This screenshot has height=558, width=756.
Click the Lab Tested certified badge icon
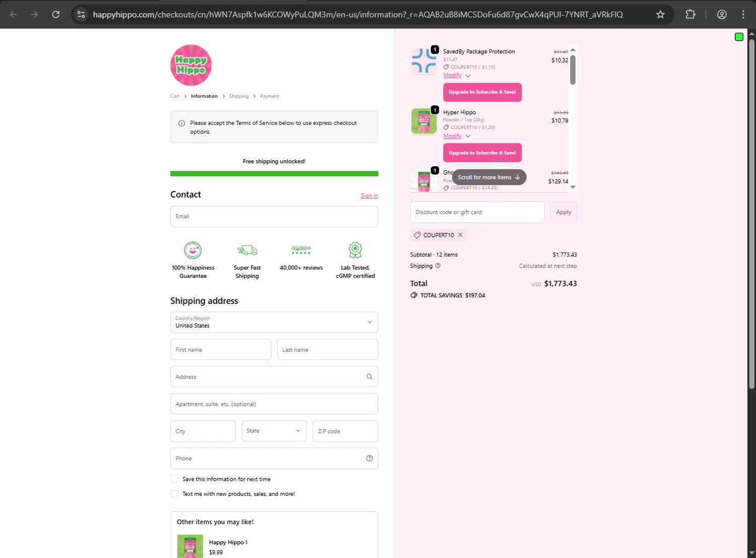[x=355, y=250]
